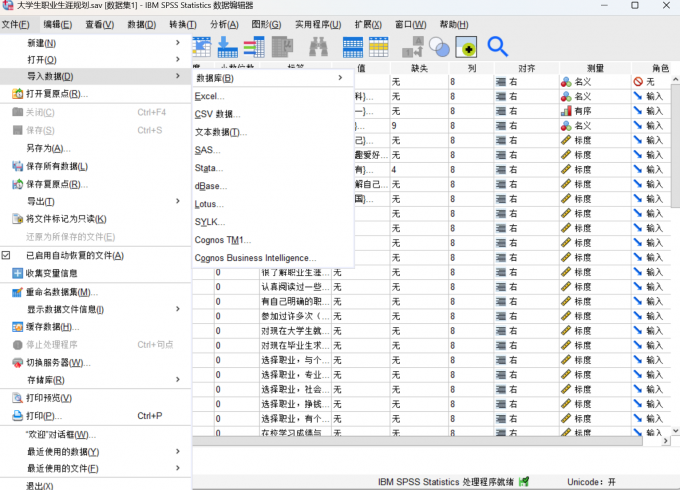Screen dimensions: 680x490
Task: Choose Stata... import option
Action: [x=273, y=168]
